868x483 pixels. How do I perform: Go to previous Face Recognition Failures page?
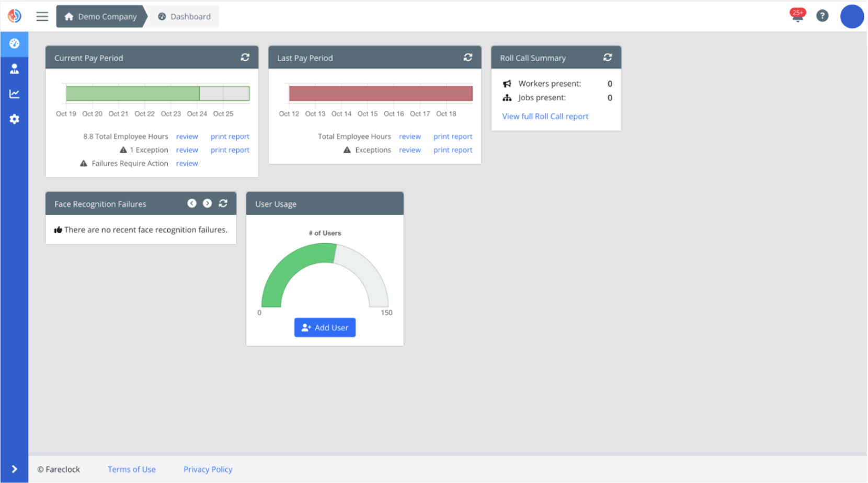point(192,203)
